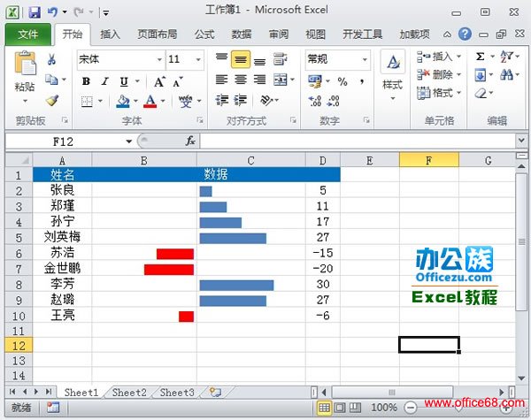Screen dimensions: 531x420
Task: Open the font size dropdown 11
Action: click(x=198, y=60)
